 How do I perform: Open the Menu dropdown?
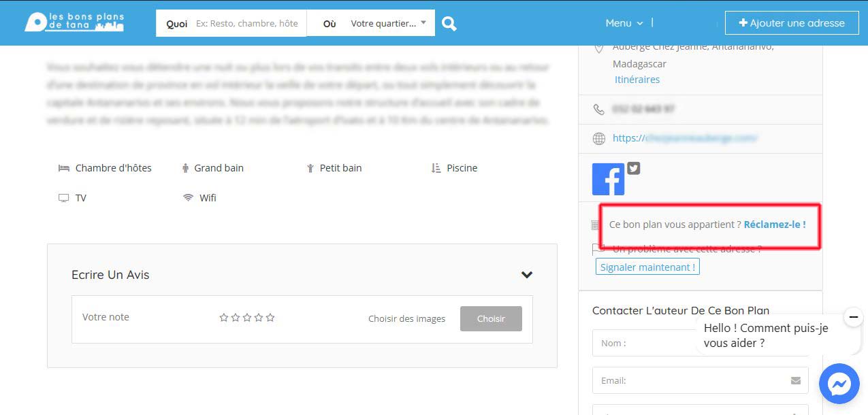[x=624, y=23]
